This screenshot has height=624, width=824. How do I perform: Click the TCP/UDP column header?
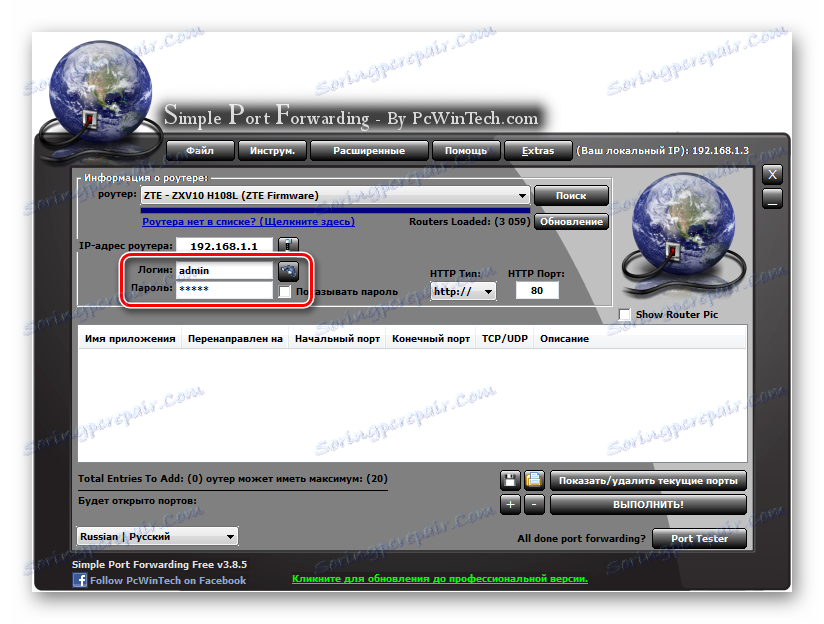tap(504, 339)
